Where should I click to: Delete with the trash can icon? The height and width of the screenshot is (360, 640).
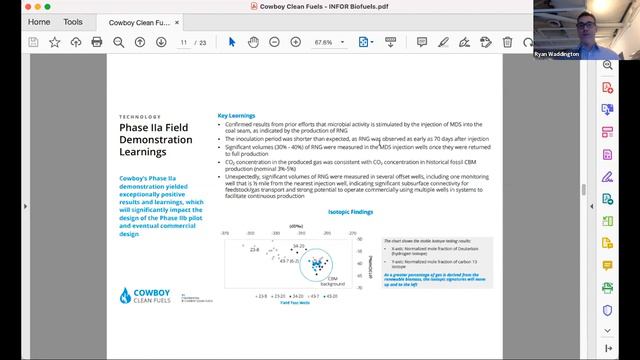(507, 42)
